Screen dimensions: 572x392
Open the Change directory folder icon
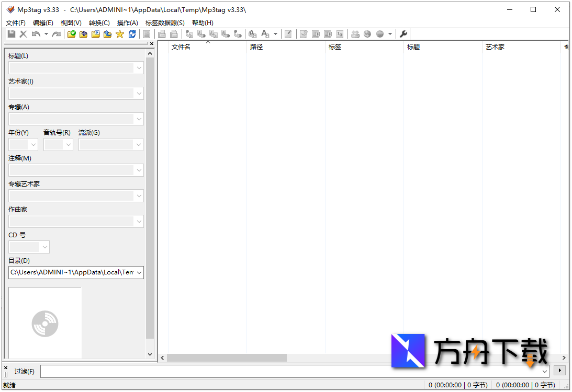click(x=72, y=34)
